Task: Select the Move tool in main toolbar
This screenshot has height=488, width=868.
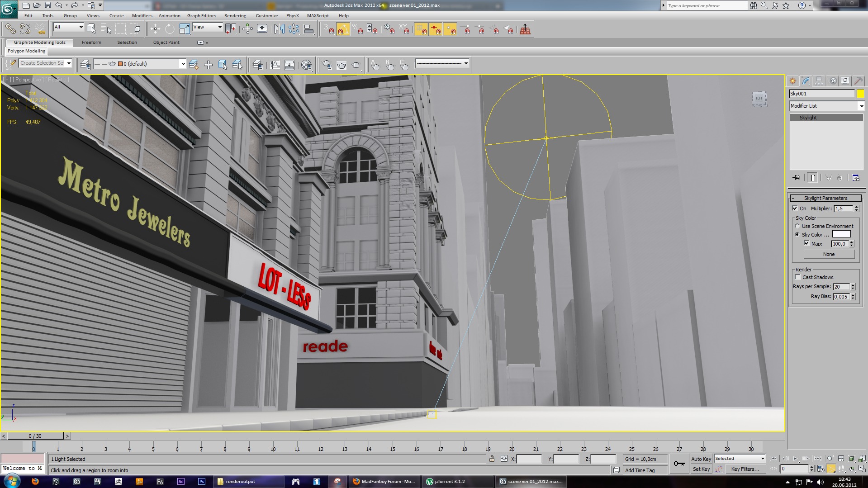Action: 155,29
